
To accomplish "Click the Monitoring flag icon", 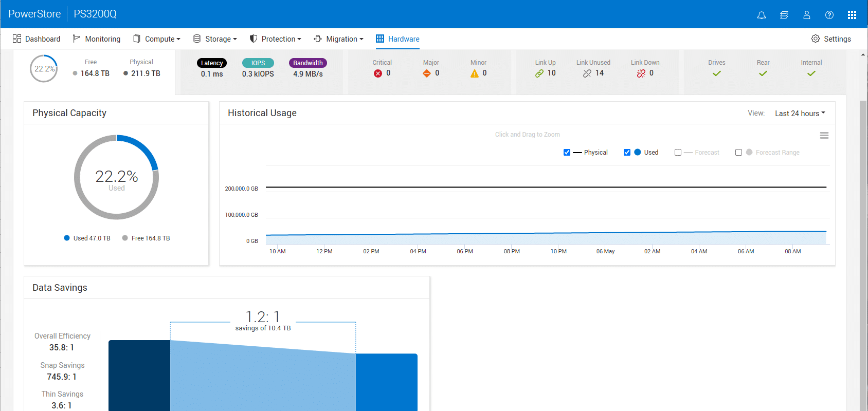I will tap(77, 39).
